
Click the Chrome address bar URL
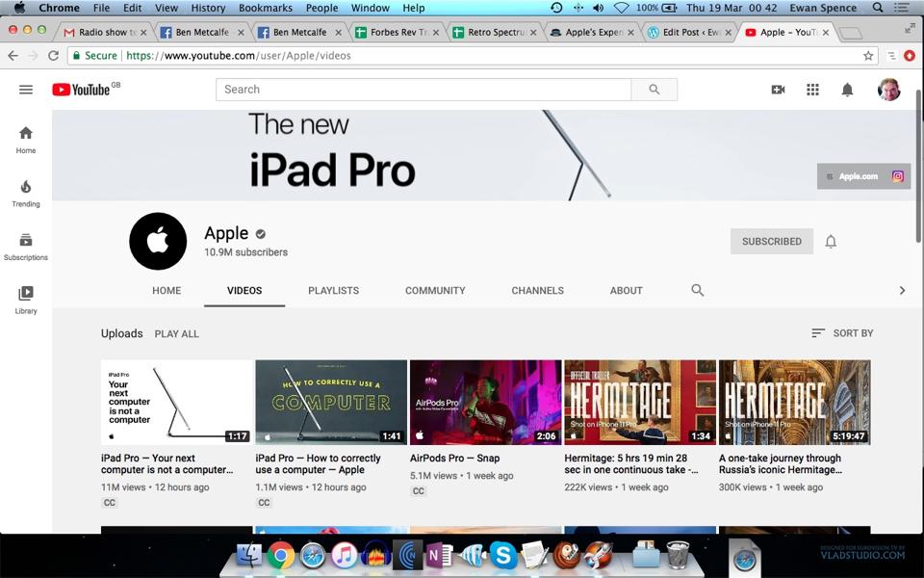(x=239, y=56)
